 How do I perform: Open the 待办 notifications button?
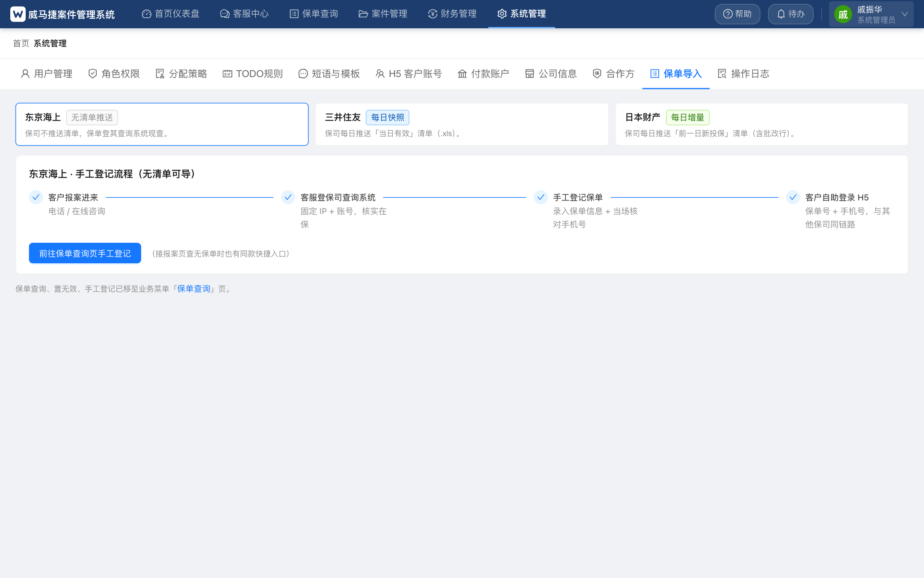791,14
